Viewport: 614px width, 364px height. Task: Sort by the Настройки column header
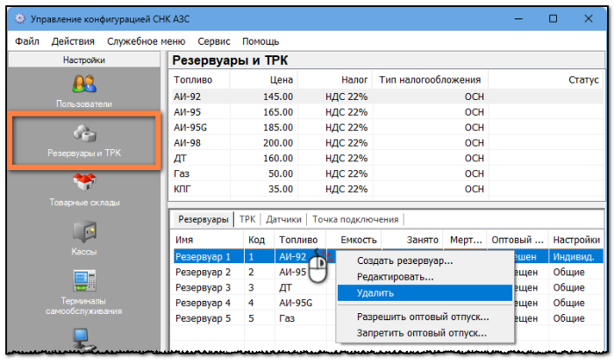[576, 239]
